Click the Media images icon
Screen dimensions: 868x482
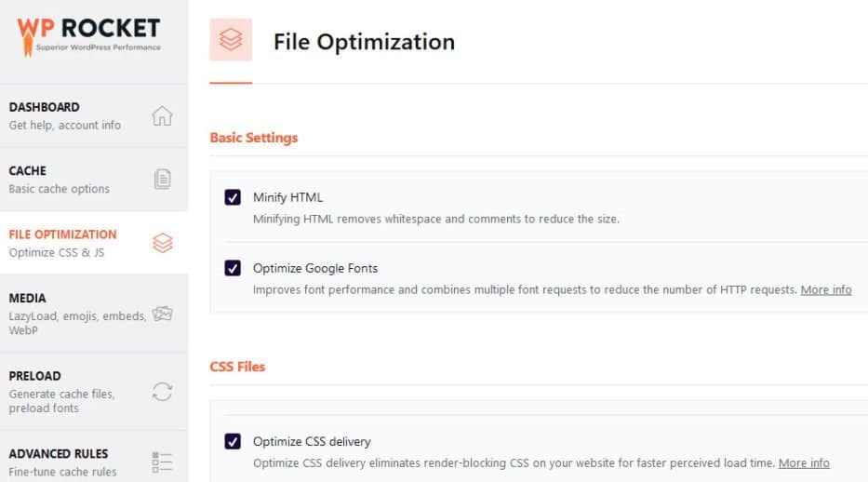point(162,314)
